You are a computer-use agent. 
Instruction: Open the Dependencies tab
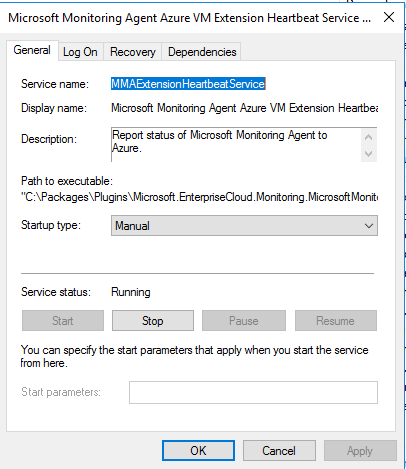click(202, 52)
